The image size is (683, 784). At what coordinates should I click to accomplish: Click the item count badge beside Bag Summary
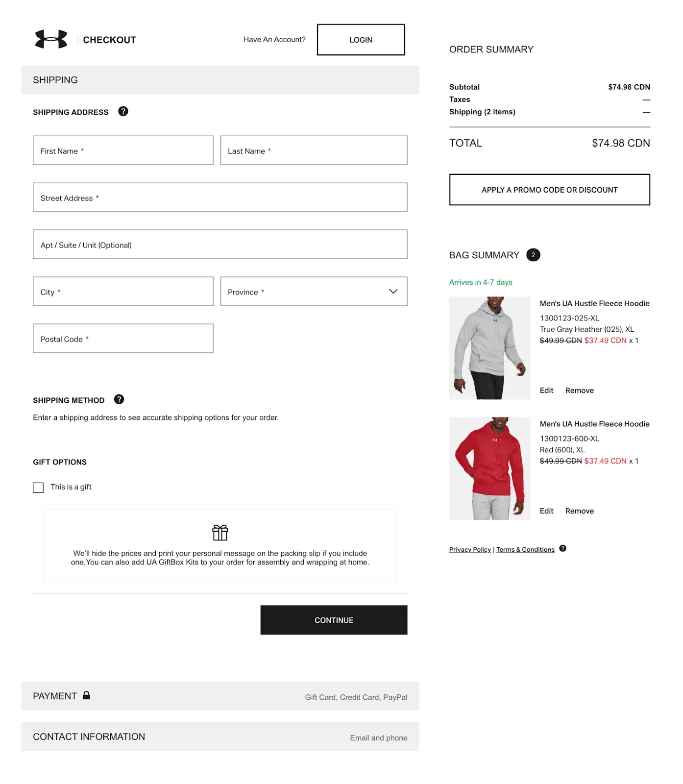[x=533, y=255]
